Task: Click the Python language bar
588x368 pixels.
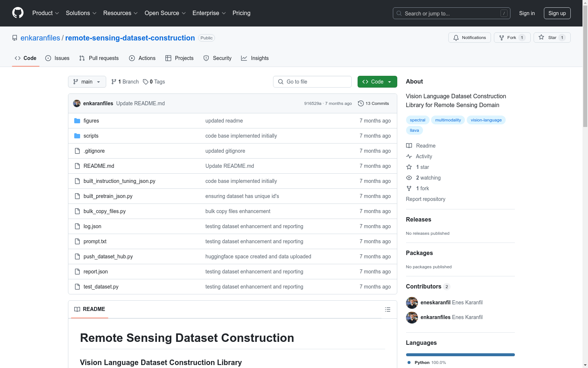Action: point(460,355)
